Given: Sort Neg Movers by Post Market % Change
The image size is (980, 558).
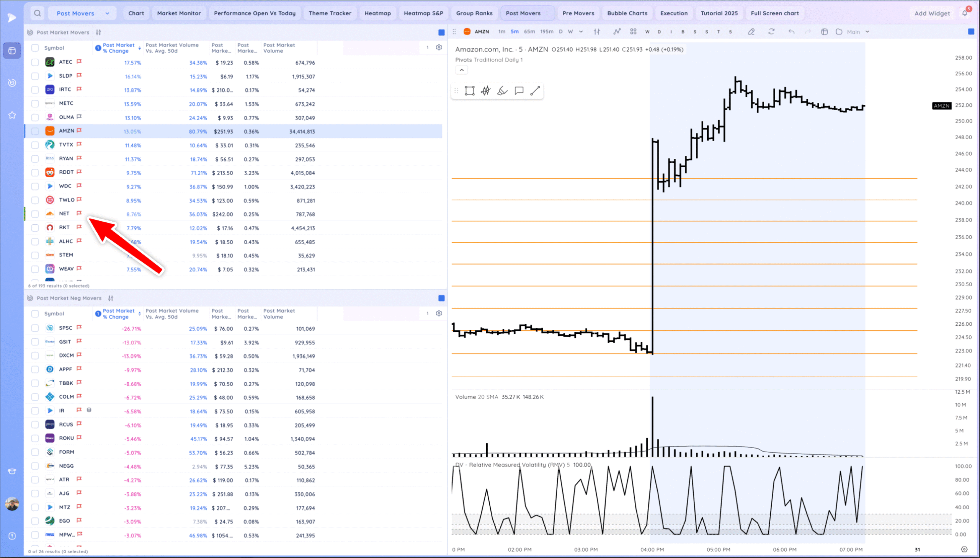Looking at the screenshot, I should [118, 314].
